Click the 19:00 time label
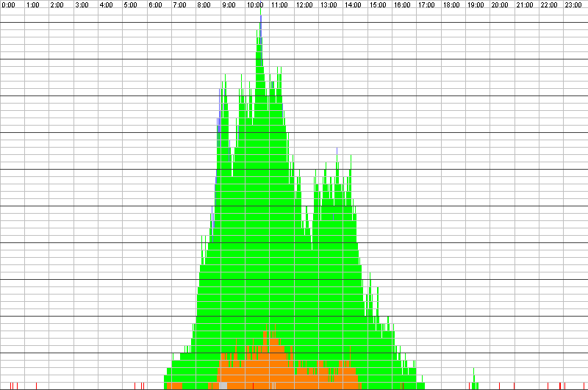 coord(476,5)
